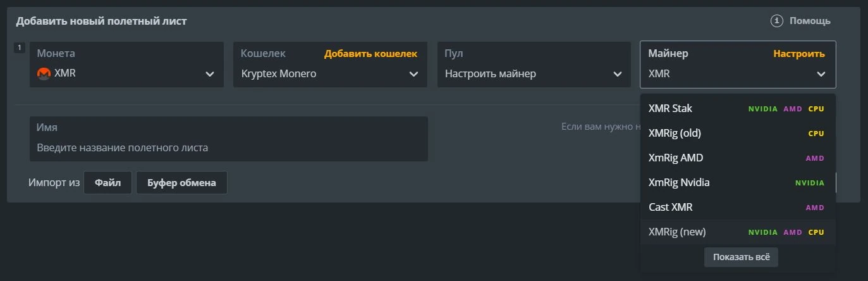
Task: Open the Help link
Action: [810, 21]
